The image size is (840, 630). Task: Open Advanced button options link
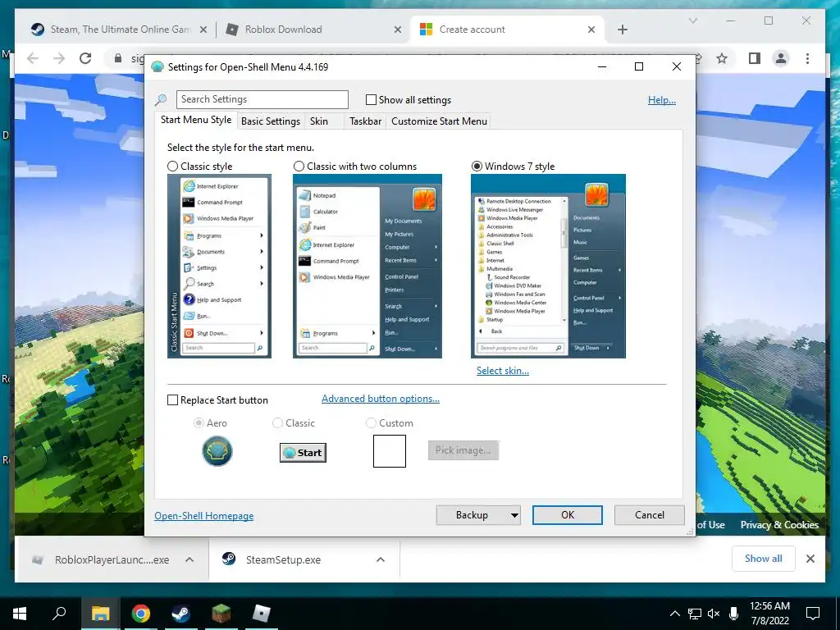tap(381, 399)
